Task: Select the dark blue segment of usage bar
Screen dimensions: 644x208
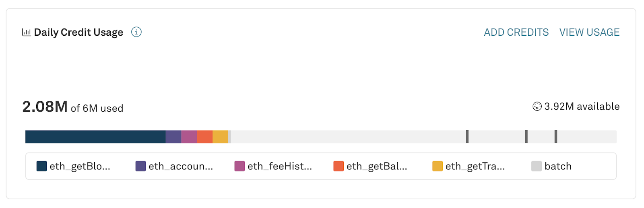Action: pyautogui.click(x=95, y=137)
